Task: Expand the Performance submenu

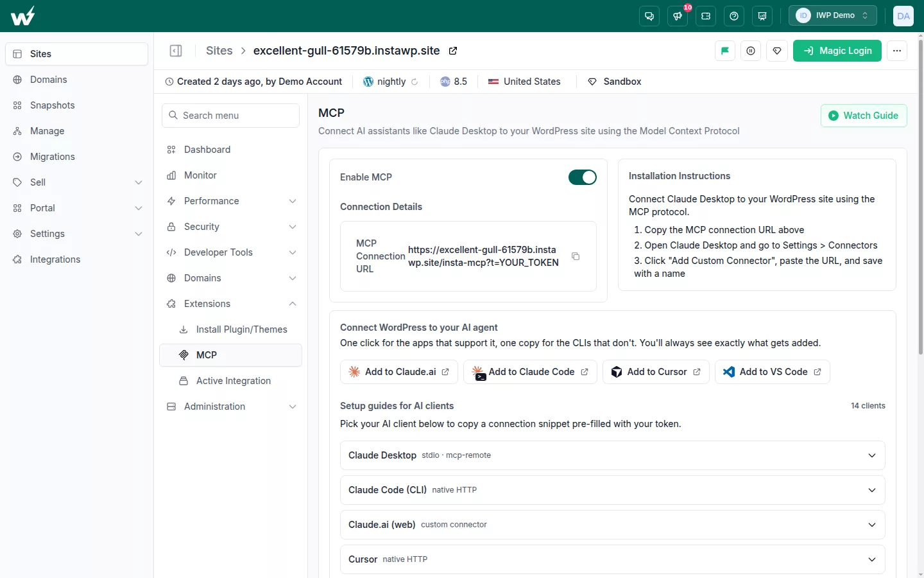Action: pos(231,201)
